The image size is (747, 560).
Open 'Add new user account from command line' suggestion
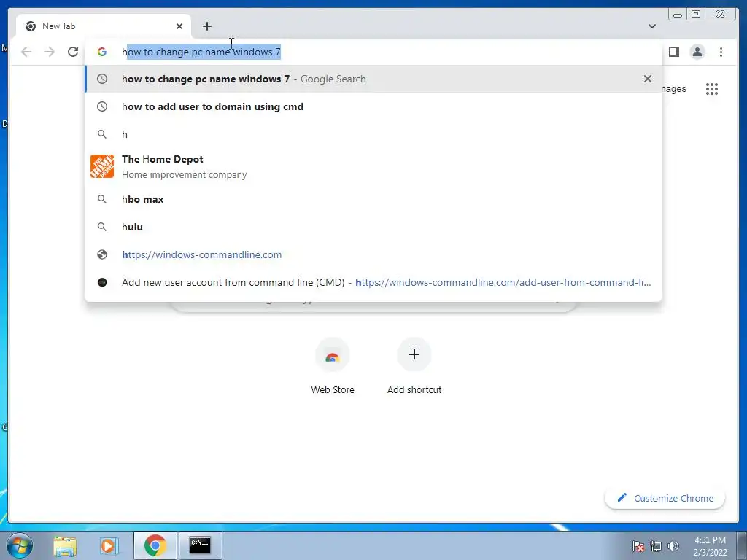pos(373,282)
